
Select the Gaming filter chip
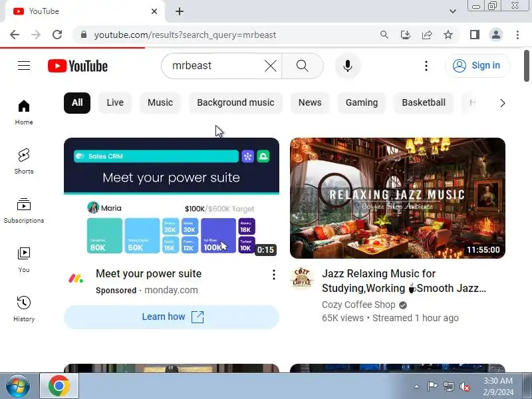tap(362, 103)
